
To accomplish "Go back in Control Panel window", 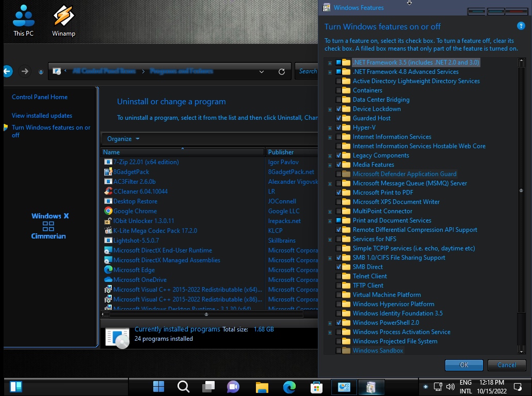I will click(7, 71).
